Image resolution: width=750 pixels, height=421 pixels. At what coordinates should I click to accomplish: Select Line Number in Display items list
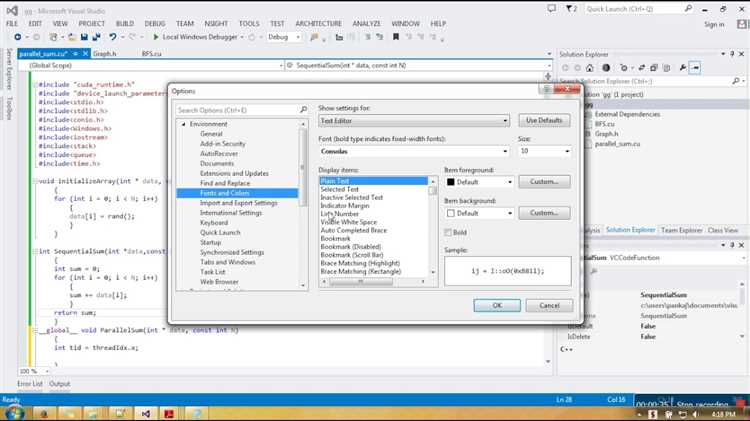[340, 214]
